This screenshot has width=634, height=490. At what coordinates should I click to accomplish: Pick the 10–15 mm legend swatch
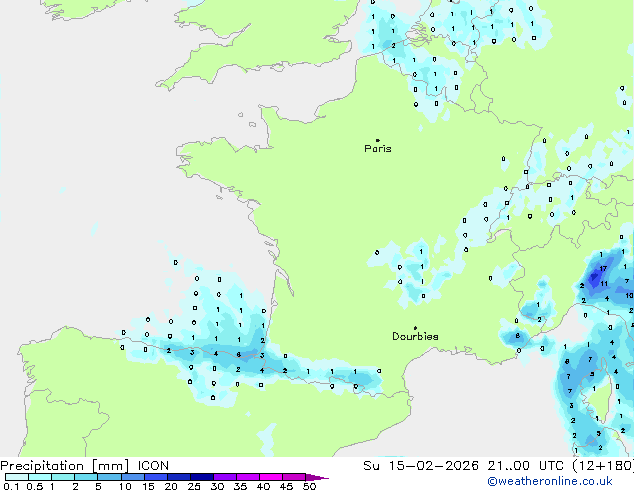(x=133, y=478)
